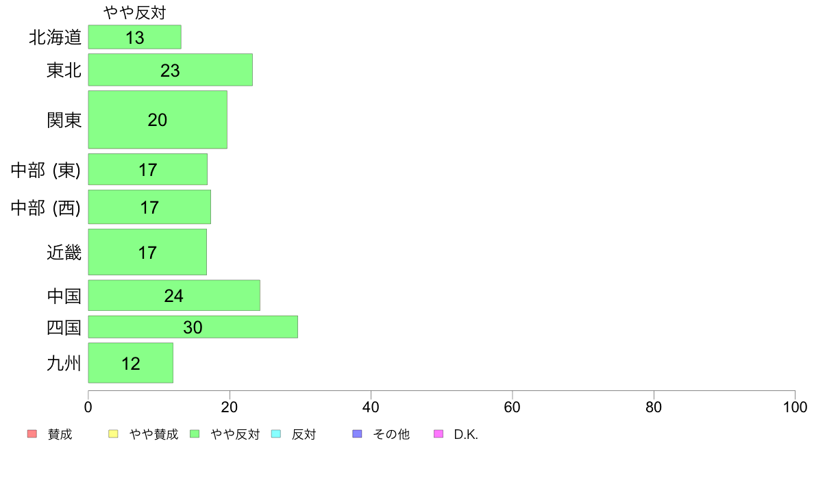Click the D.K. legend text

coord(466,434)
